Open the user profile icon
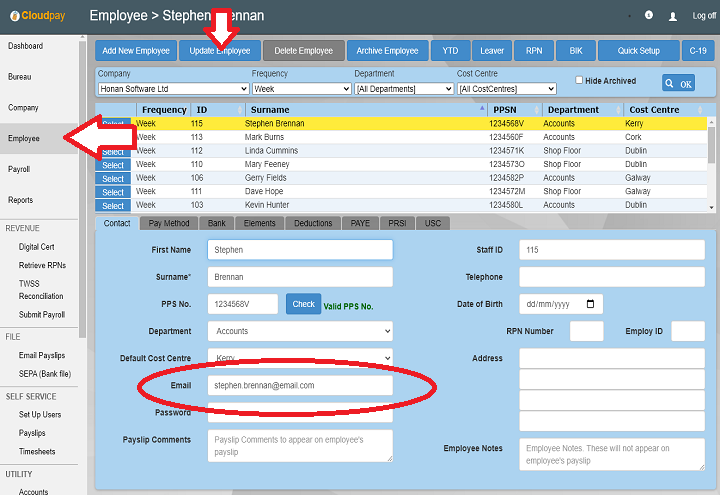 [x=673, y=16]
